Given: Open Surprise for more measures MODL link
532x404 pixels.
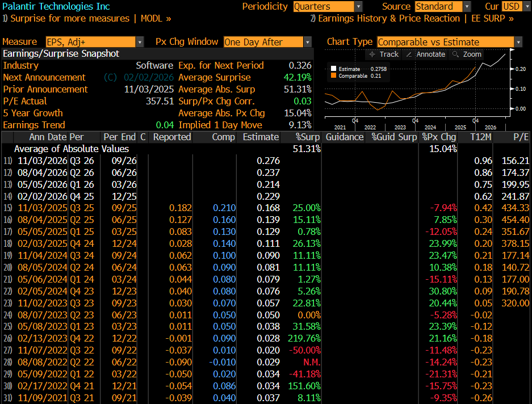Looking at the screenshot, I should coord(87,19).
